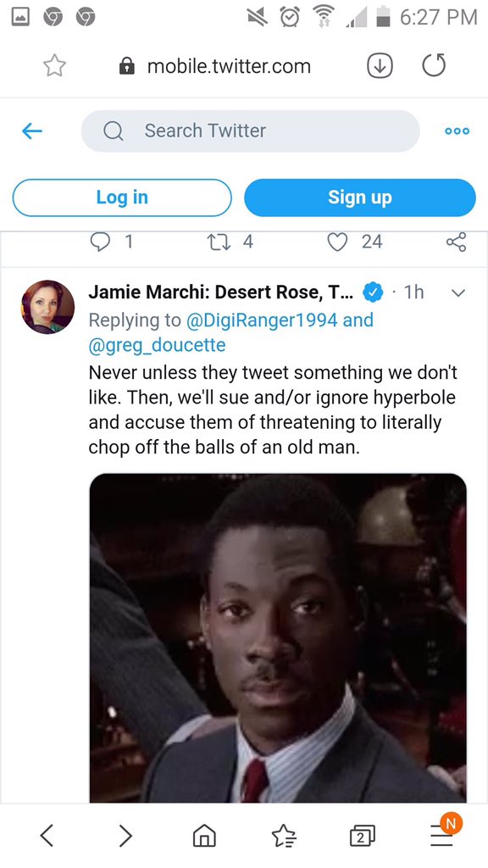Go back using the blue arrow
This screenshot has height=868, width=488.
[32, 131]
